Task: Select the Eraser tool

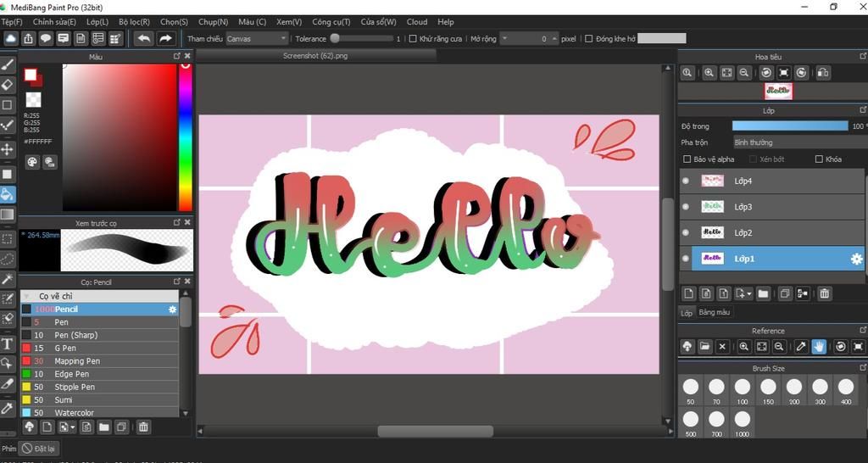Action: [7, 84]
